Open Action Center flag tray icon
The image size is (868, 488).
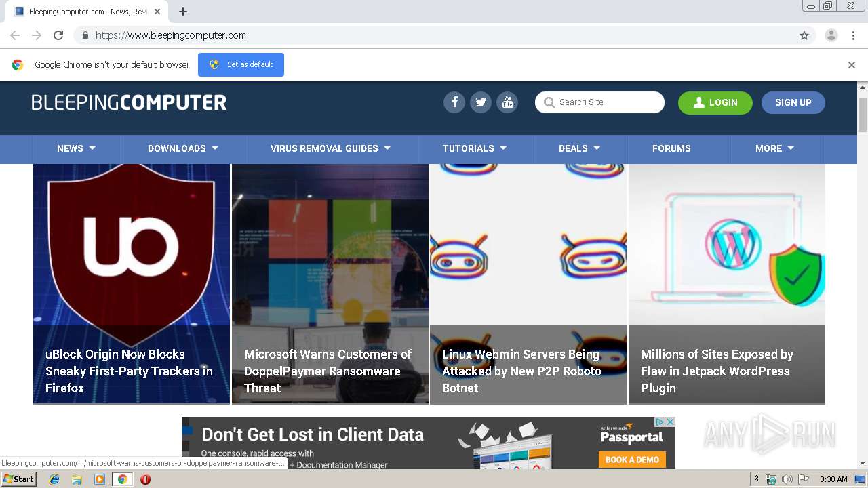click(803, 479)
